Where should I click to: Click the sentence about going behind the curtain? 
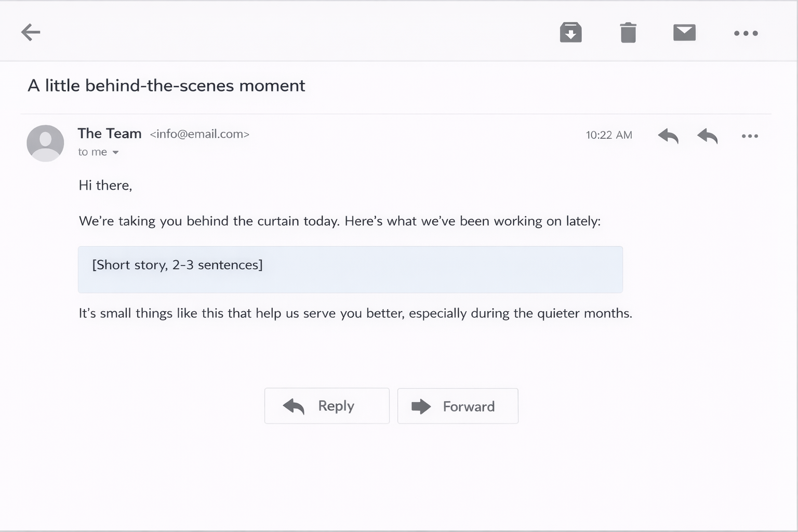coord(339,221)
